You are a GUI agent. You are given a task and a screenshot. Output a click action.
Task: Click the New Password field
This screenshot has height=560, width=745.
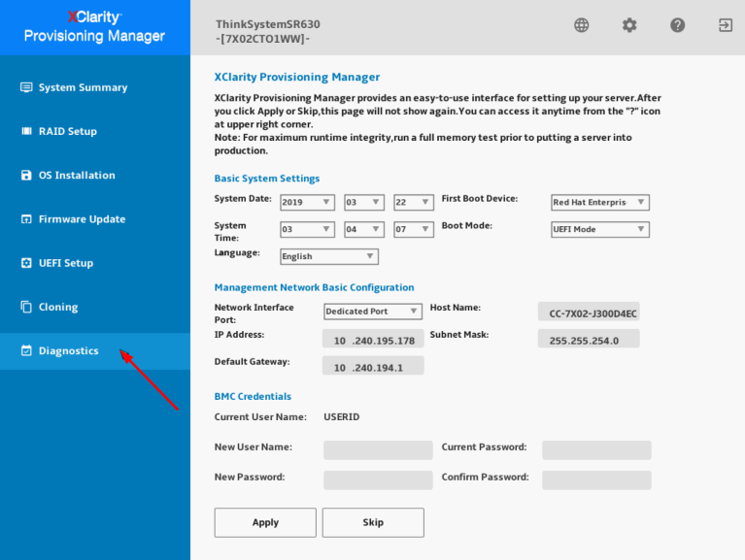pyautogui.click(x=378, y=479)
